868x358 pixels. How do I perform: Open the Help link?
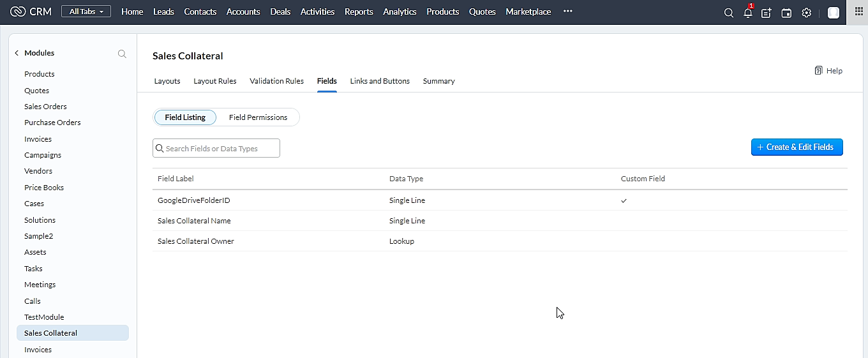[x=828, y=71]
